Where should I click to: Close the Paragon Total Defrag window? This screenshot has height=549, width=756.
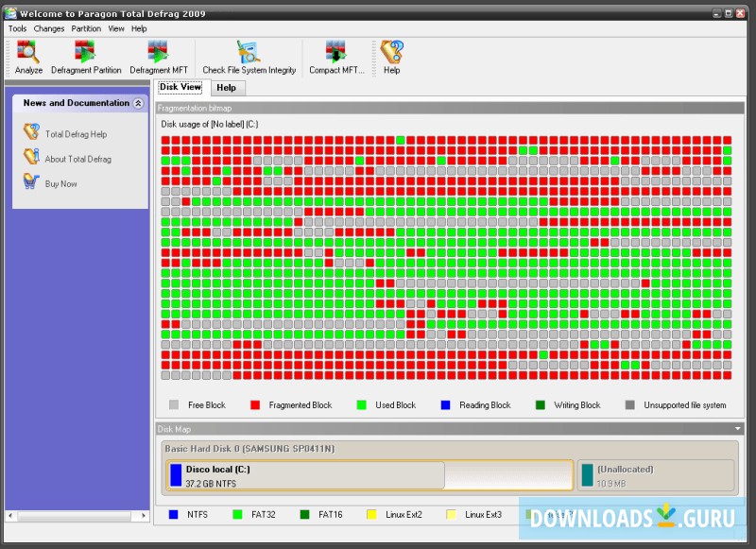[x=740, y=13]
